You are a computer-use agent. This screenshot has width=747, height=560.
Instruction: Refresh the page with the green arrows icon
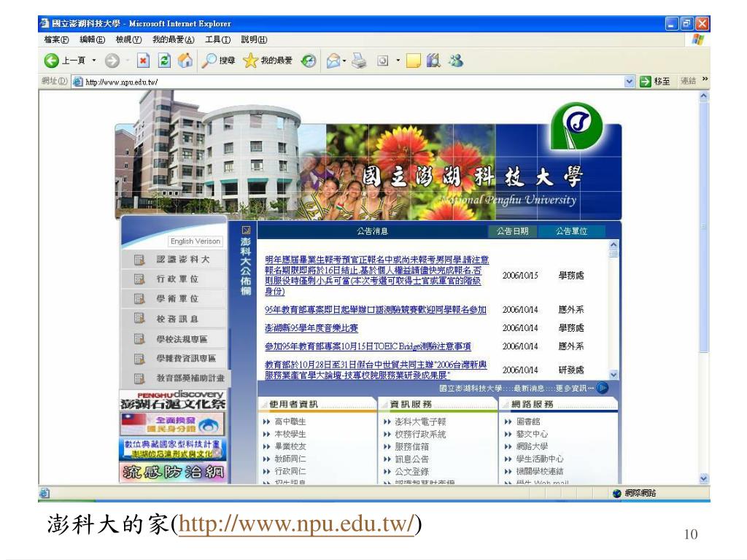164,61
